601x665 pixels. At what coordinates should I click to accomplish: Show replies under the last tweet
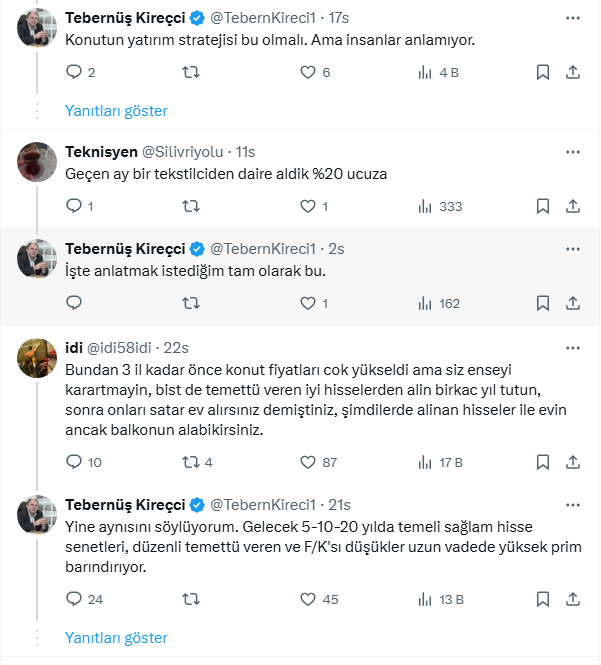pos(116,637)
